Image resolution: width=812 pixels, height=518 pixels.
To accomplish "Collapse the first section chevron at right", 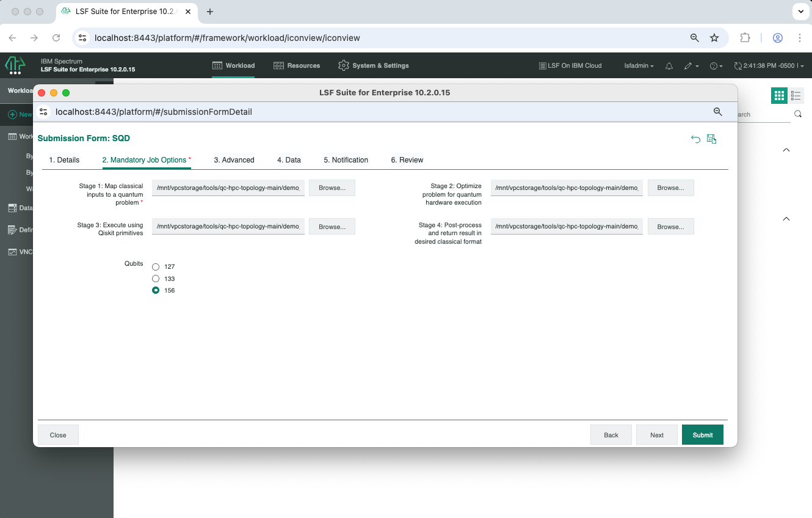I will point(786,150).
